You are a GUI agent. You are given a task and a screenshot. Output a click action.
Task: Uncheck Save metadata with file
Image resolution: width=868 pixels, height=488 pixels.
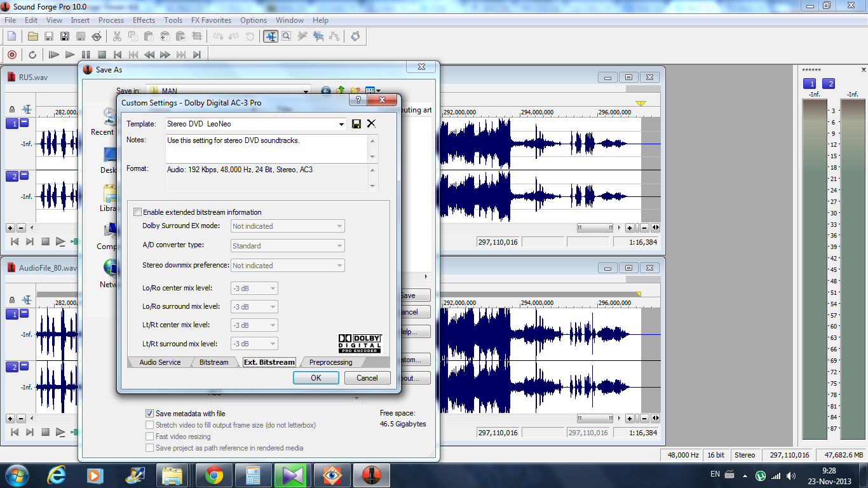tap(150, 414)
